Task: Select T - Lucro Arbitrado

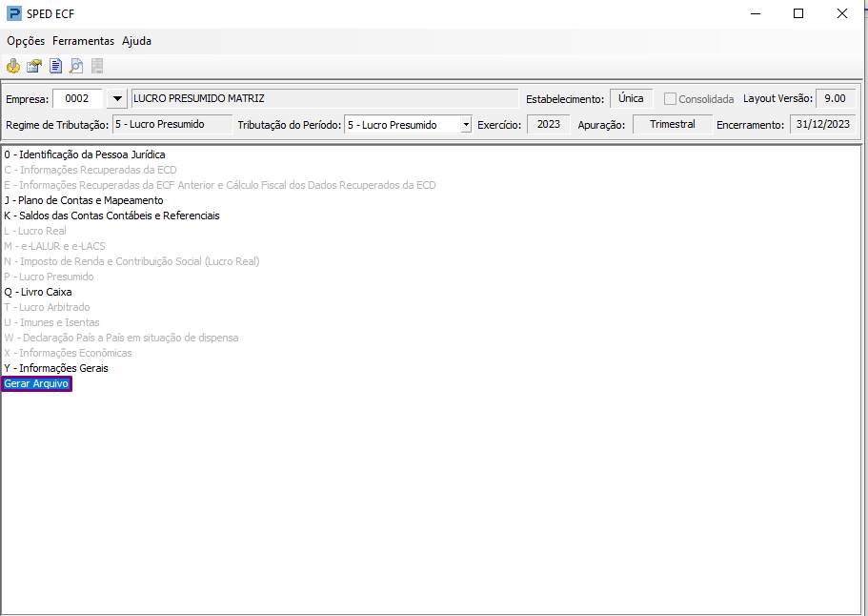Action: [47, 307]
